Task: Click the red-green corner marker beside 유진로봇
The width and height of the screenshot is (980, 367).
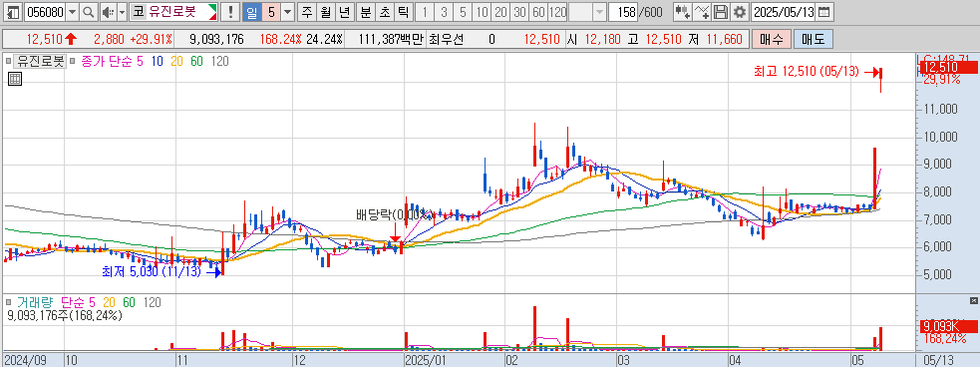Action: coord(212,11)
